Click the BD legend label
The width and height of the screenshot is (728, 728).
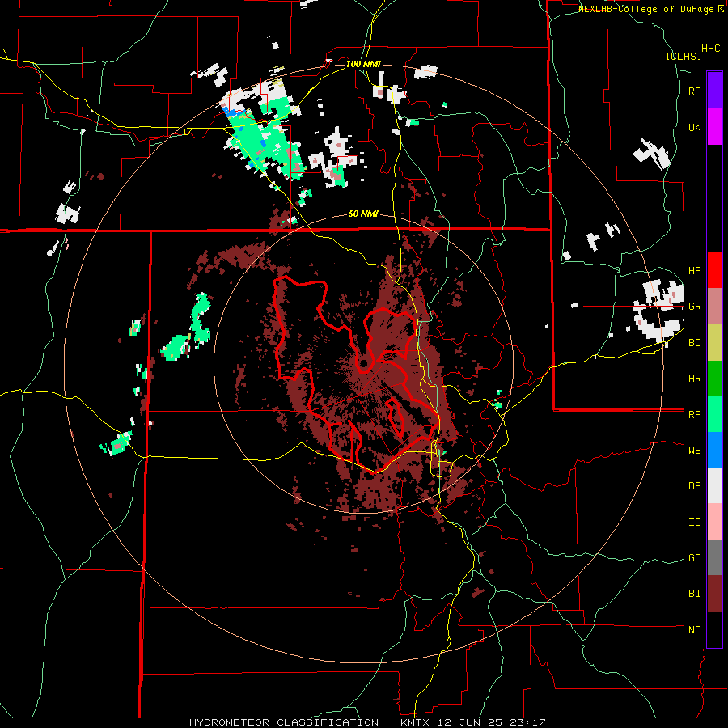[694, 343]
